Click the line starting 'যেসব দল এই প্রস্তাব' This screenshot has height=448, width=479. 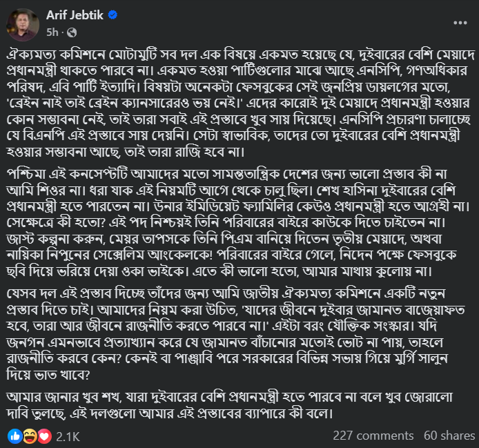tap(226, 293)
